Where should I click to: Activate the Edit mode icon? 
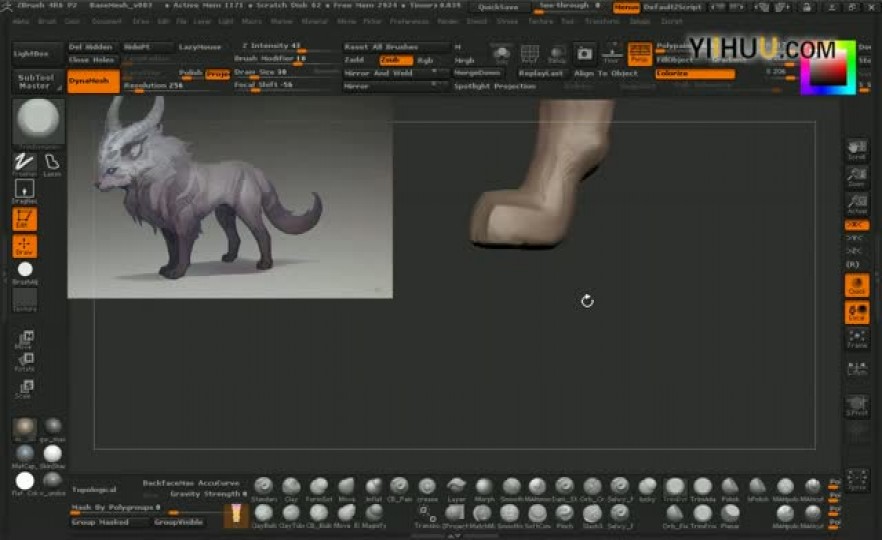point(24,219)
